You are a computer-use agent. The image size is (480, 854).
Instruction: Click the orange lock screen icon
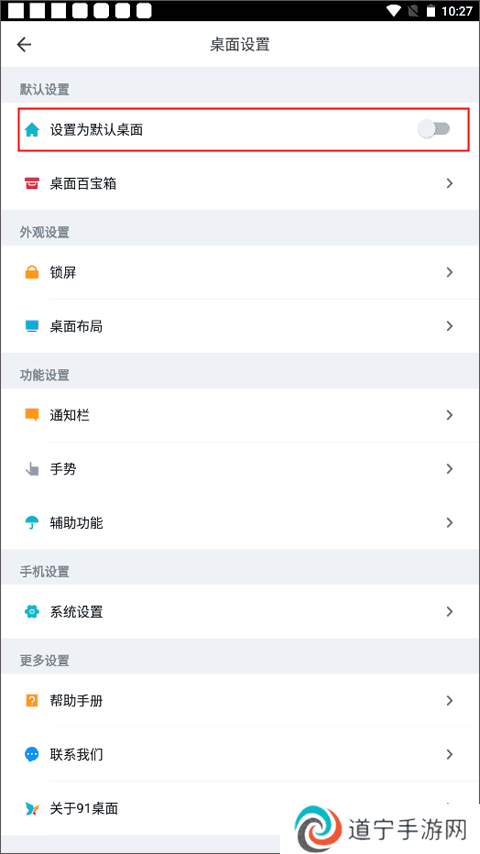pos(32,272)
